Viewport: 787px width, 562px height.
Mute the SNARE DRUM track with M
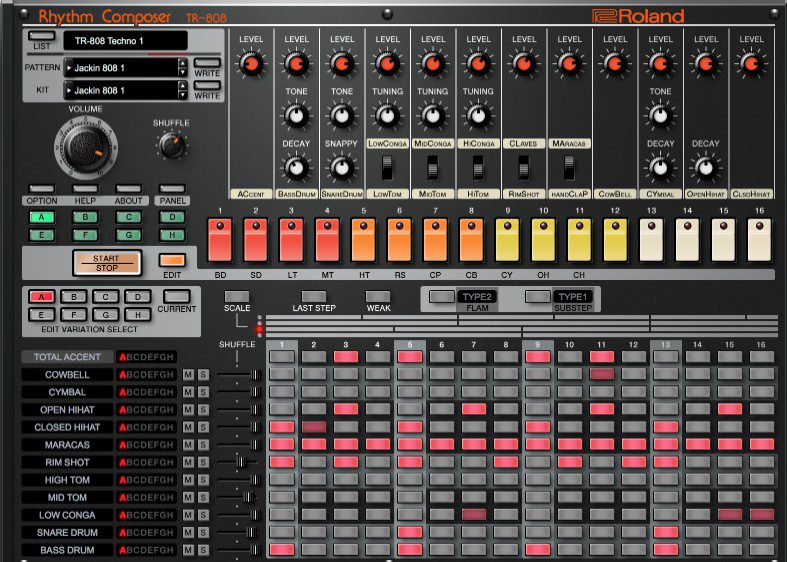click(x=188, y=532)
